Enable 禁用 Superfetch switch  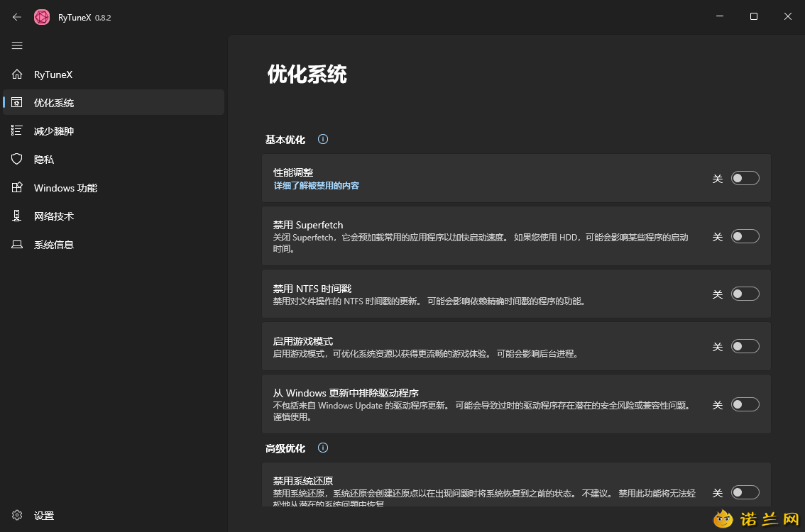[x=745, y=236]
